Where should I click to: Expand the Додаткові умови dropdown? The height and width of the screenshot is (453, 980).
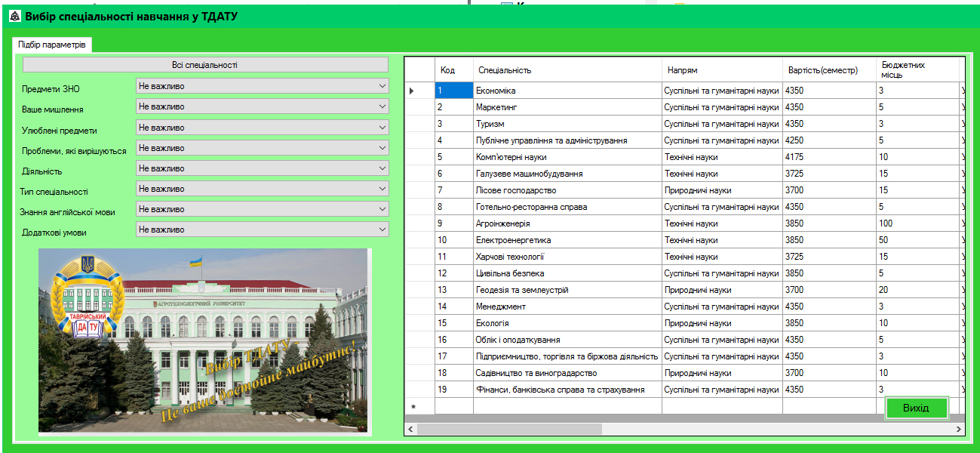(x=262, y=230)
